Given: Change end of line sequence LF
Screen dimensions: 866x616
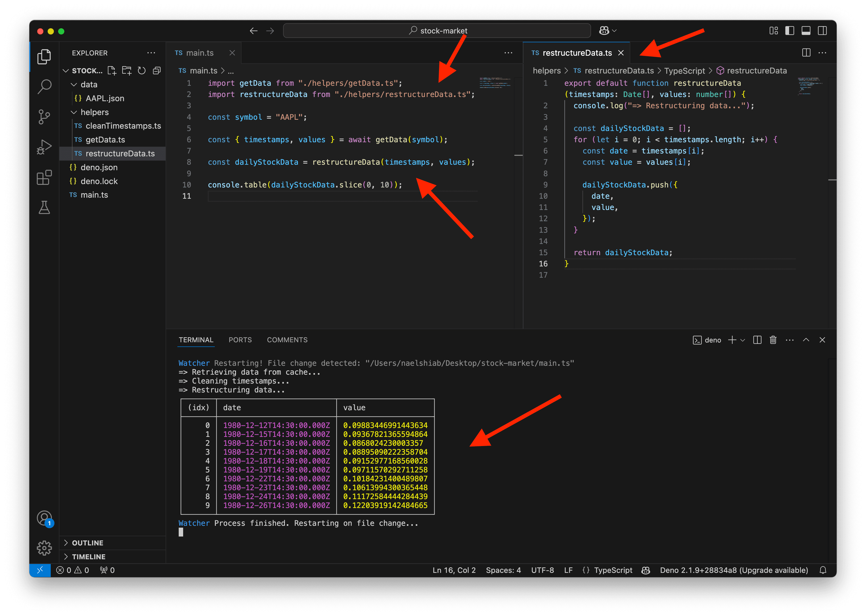Looking at the screenshot, I should point(568,571).
